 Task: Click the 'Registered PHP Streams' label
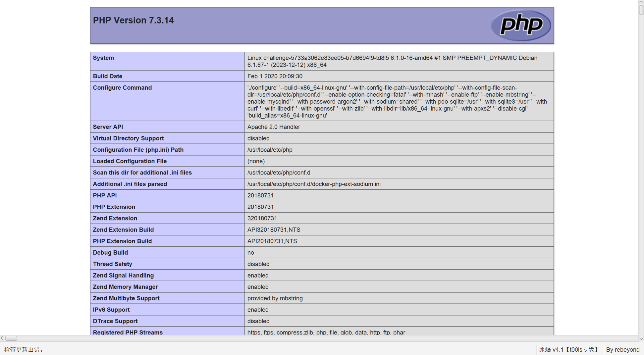click(128, 332)
